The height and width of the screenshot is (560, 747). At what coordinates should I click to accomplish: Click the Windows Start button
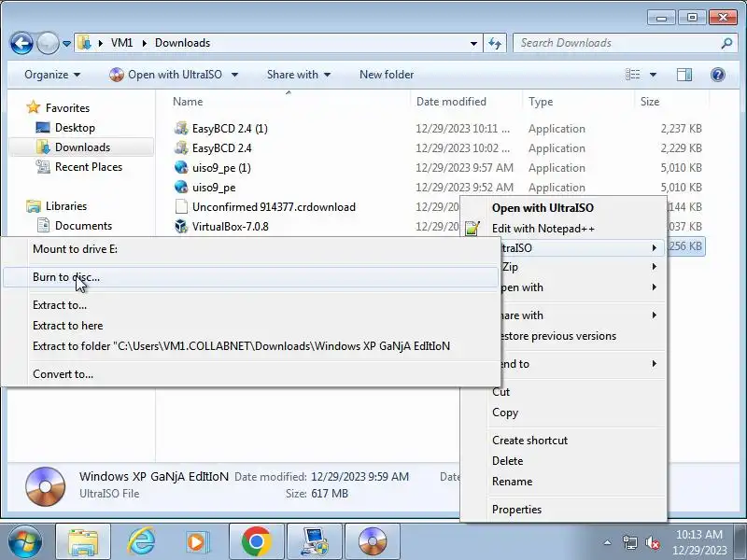coord(25,541)
